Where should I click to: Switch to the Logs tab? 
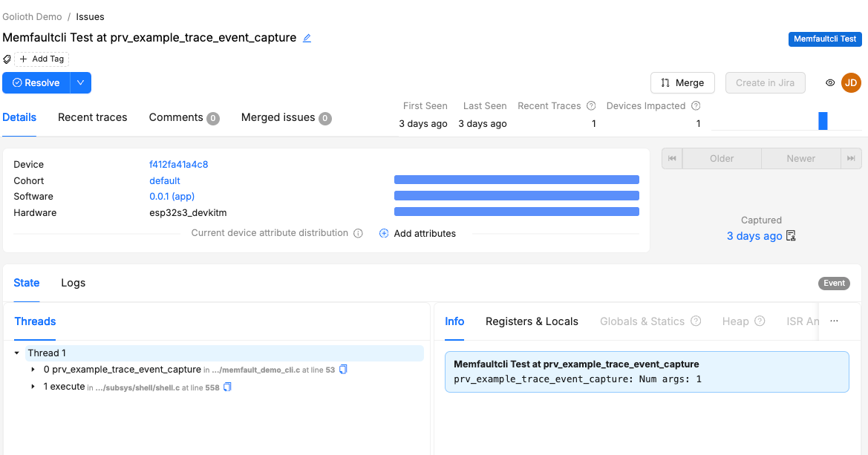(x=73, y=283)
